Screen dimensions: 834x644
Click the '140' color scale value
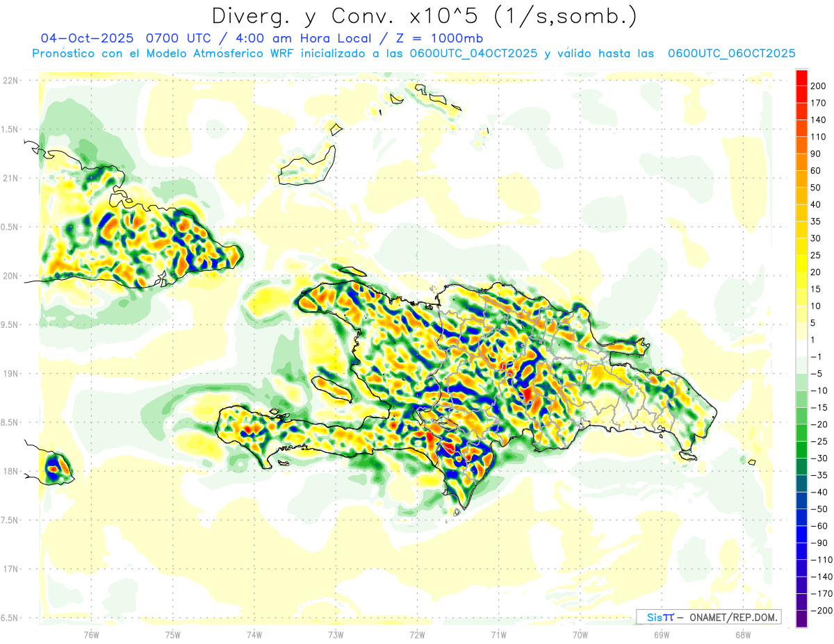(x=818, y=120)
